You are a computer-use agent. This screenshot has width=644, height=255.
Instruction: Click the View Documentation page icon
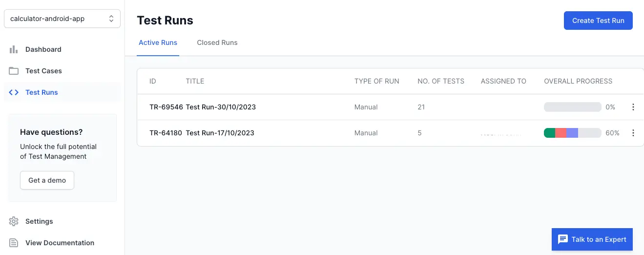[14, 243]
